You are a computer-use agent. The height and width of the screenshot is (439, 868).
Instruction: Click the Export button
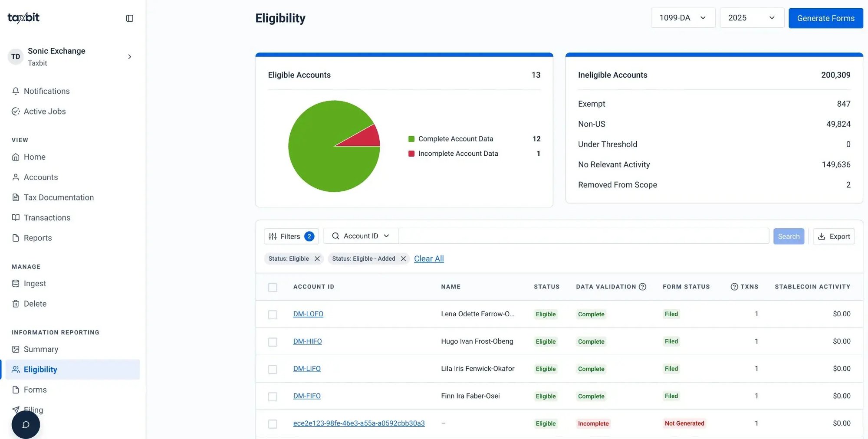pos(833,236)
